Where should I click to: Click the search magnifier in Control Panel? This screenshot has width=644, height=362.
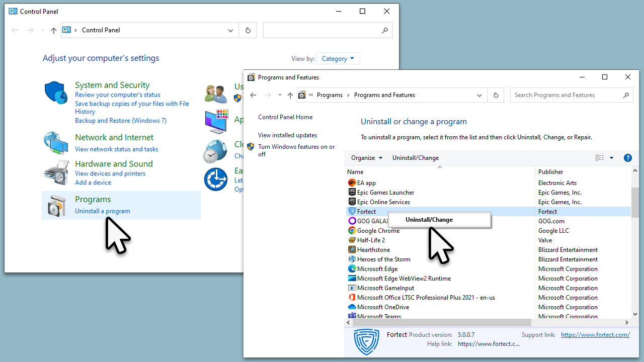click(385, 30)
